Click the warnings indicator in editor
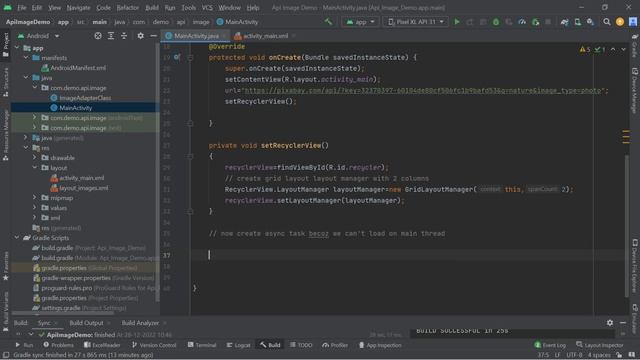 [x=585, y=49]
